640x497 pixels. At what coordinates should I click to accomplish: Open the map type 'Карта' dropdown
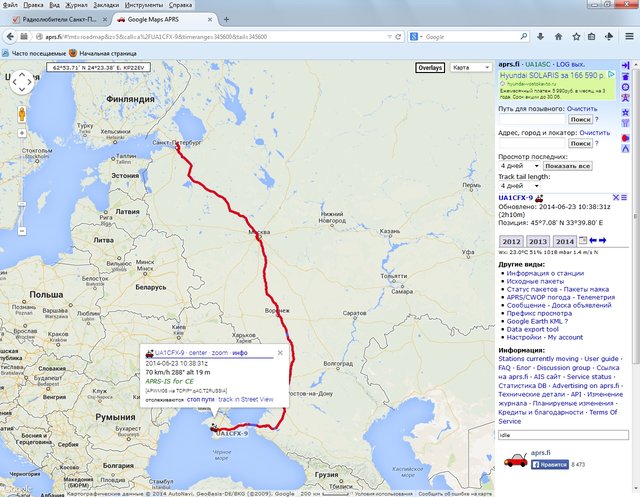(471, 68)
